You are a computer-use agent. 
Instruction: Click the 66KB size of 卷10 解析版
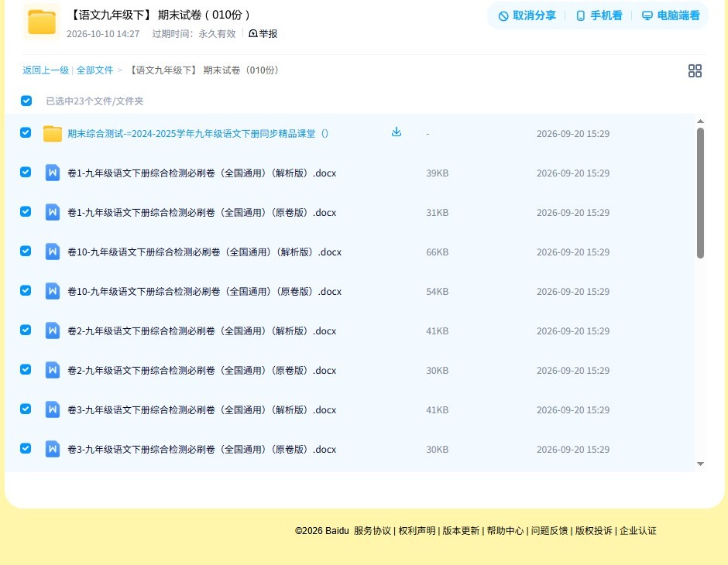click(438, 252)
